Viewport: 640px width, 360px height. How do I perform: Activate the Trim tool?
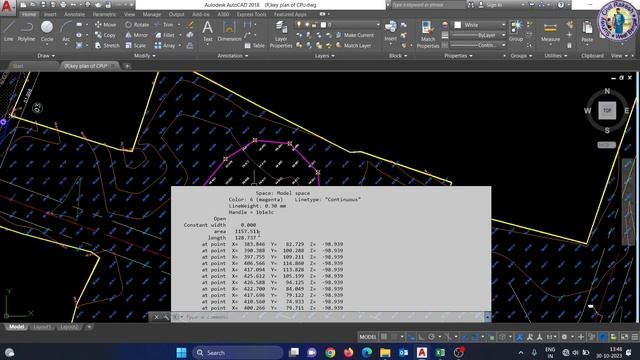(x=164, y=25)
